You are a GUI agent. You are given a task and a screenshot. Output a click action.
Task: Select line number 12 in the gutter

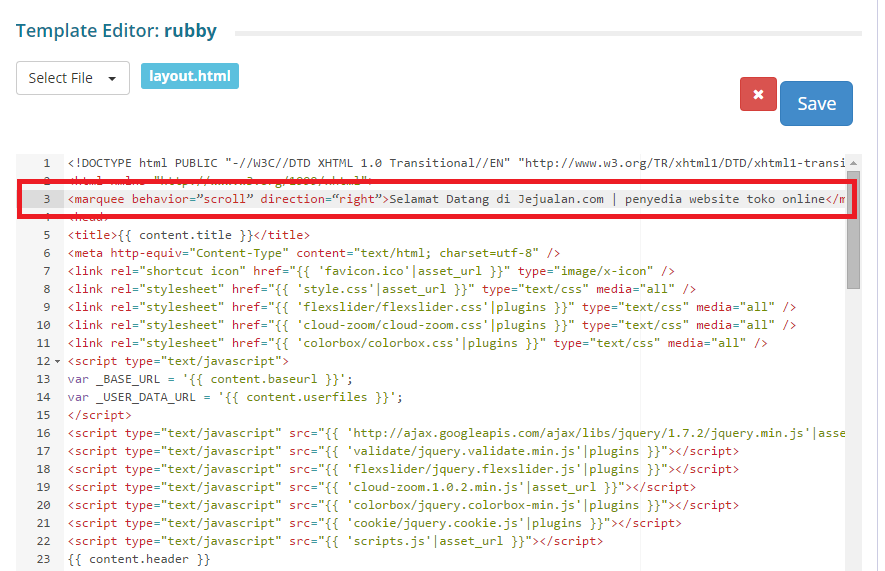[x=42, y=361]
